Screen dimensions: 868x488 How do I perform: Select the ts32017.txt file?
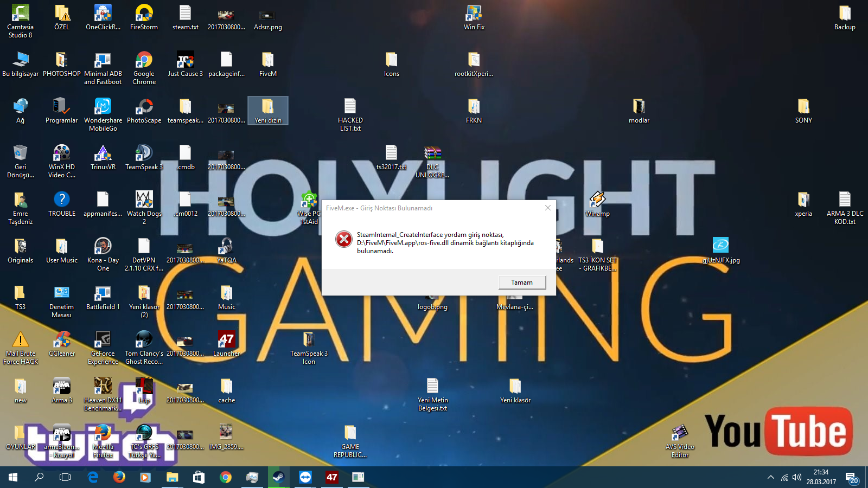point(391,158)
